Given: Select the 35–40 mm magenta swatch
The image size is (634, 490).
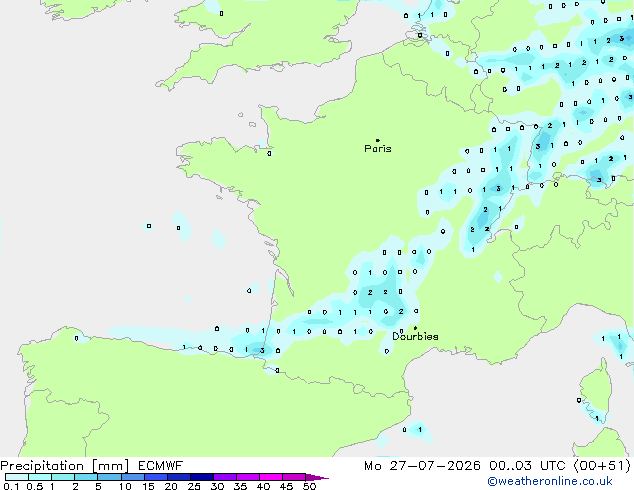Looking at the screenshot, I should (247, 477).
